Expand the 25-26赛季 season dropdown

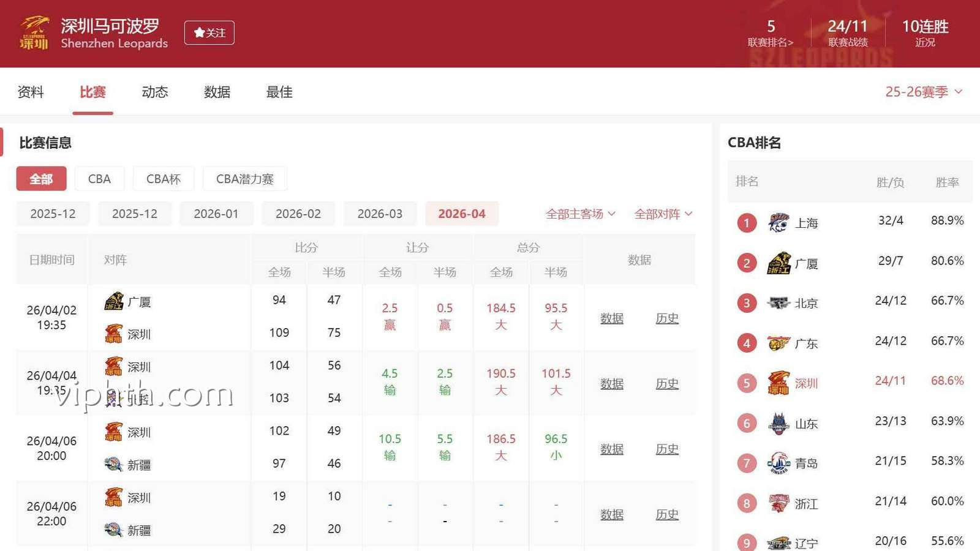924,92
